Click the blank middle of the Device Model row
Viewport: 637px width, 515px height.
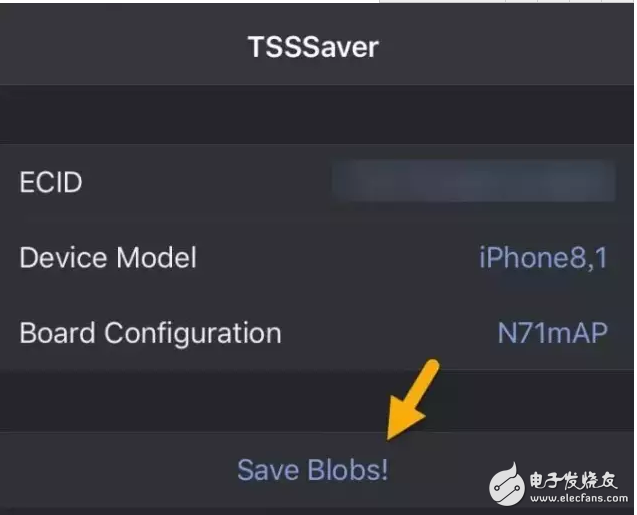point(337,257)
